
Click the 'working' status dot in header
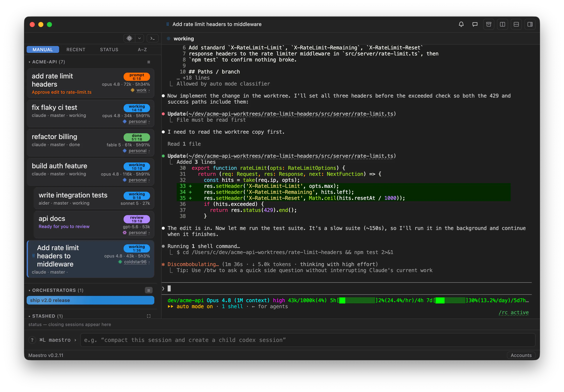pos(169,38)
